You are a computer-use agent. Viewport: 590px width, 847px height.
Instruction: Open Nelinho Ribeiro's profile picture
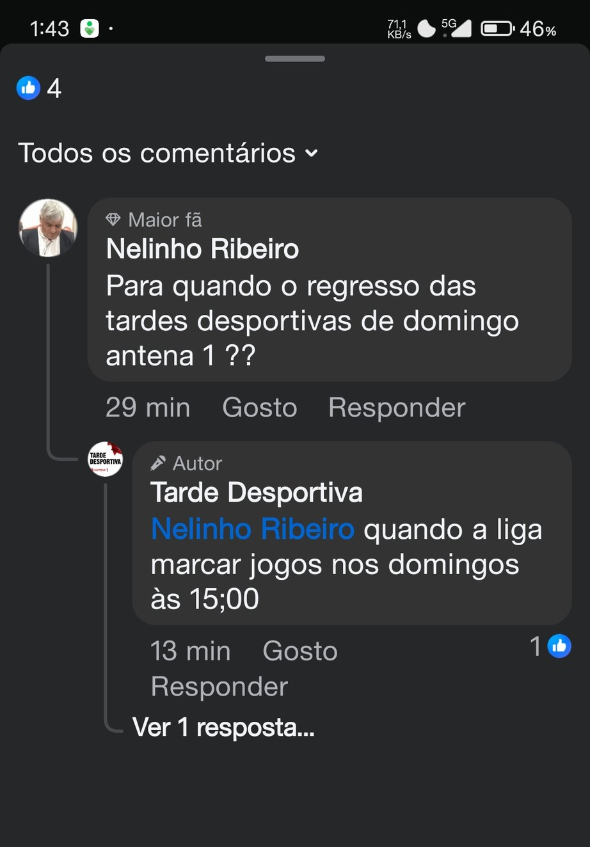click(x=48, y=227)
